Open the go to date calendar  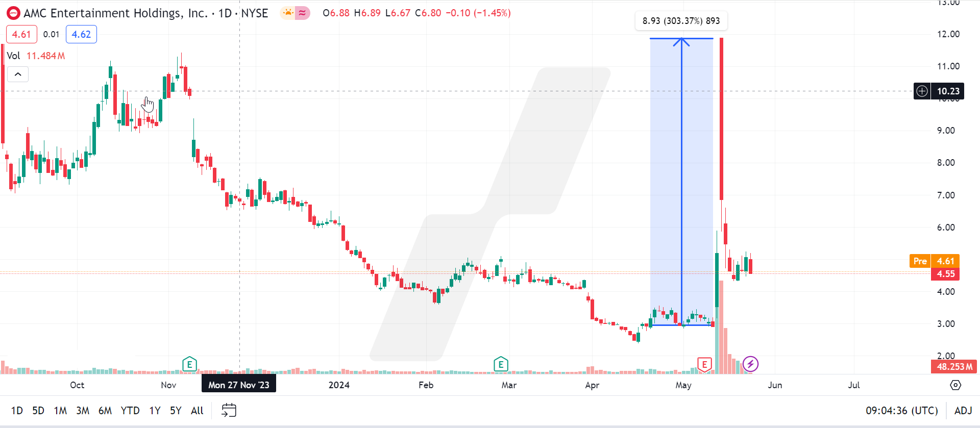click(x=229, y=410)
